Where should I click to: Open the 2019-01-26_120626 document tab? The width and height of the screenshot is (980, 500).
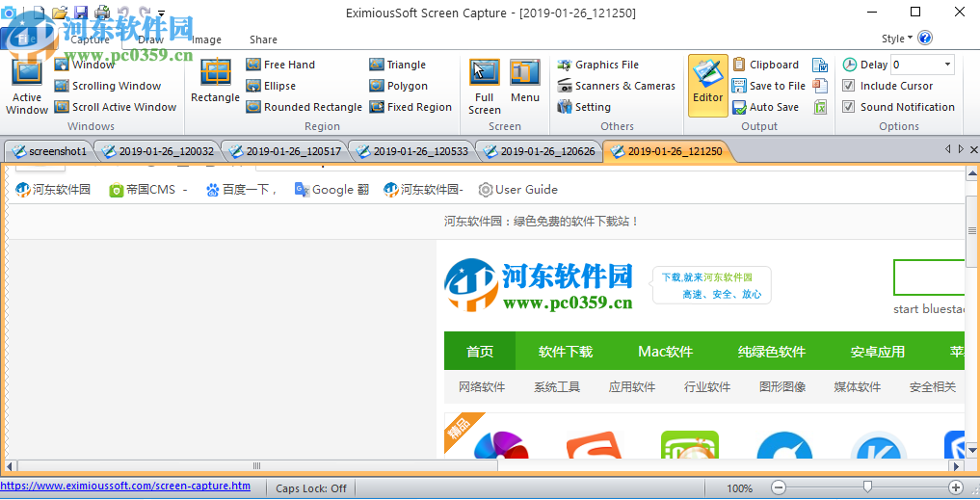(x=541, y=151)
